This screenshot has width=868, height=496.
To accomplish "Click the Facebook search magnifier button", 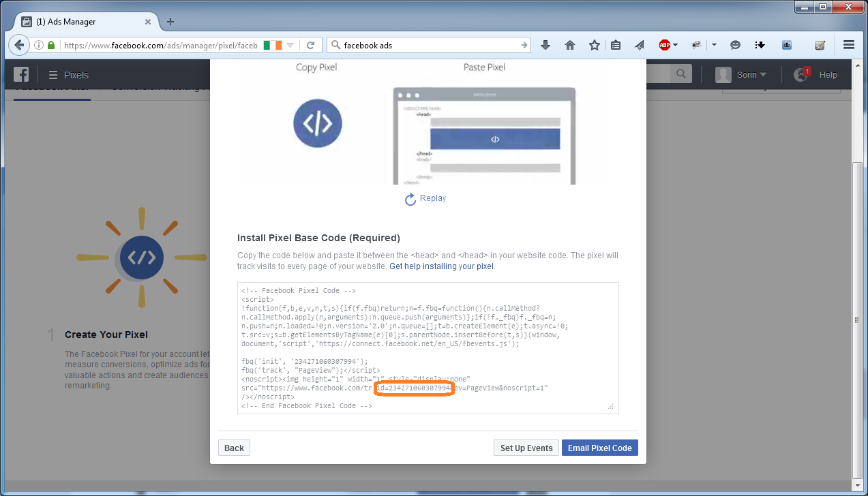I will [x=680, y=74].
